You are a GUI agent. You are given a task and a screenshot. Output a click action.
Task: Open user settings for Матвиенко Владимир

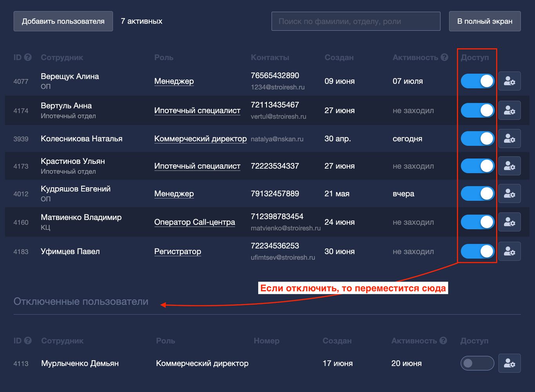tap(509, 222)
